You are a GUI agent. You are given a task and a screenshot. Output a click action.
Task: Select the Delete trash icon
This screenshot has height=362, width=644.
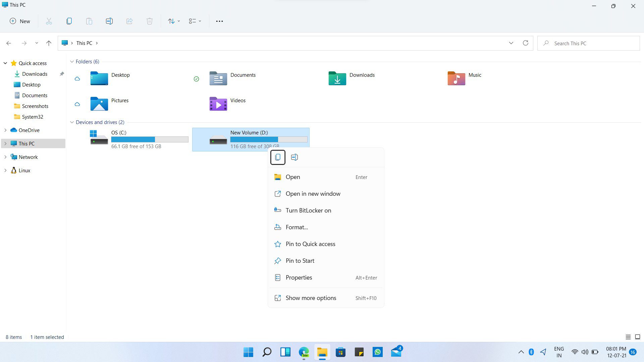[x=150, y=21]
